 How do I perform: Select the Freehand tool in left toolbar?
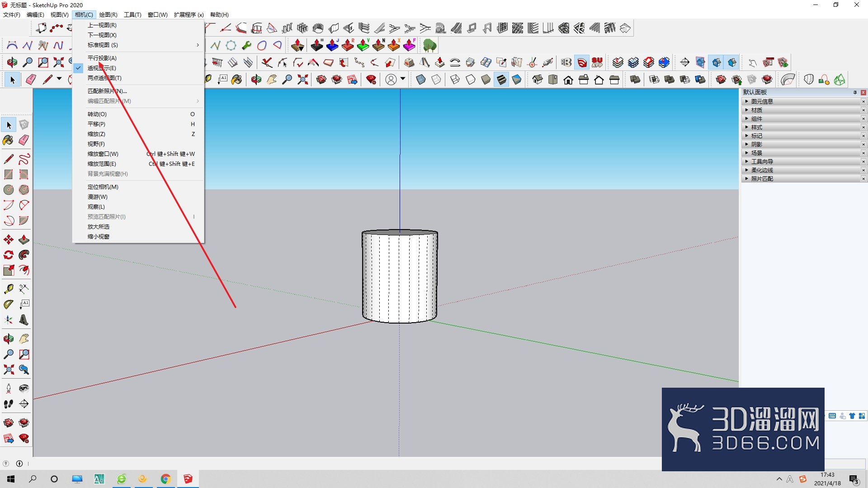tap(24, 159)
